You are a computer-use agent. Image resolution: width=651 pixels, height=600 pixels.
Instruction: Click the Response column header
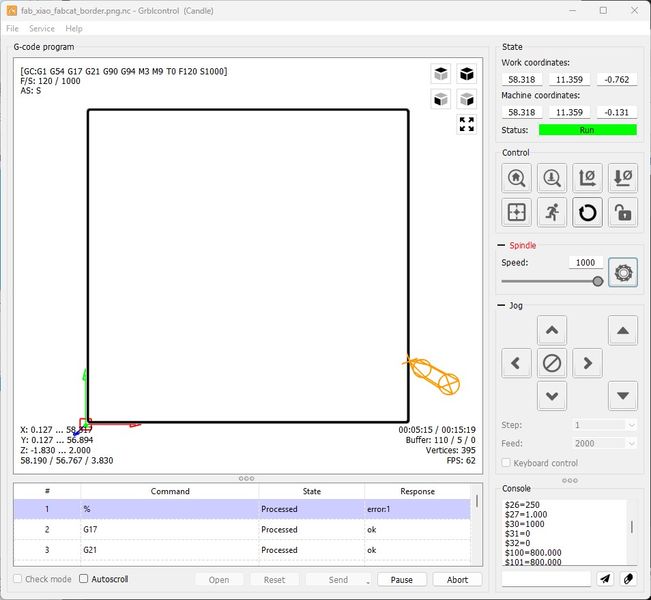click(417, 491)
